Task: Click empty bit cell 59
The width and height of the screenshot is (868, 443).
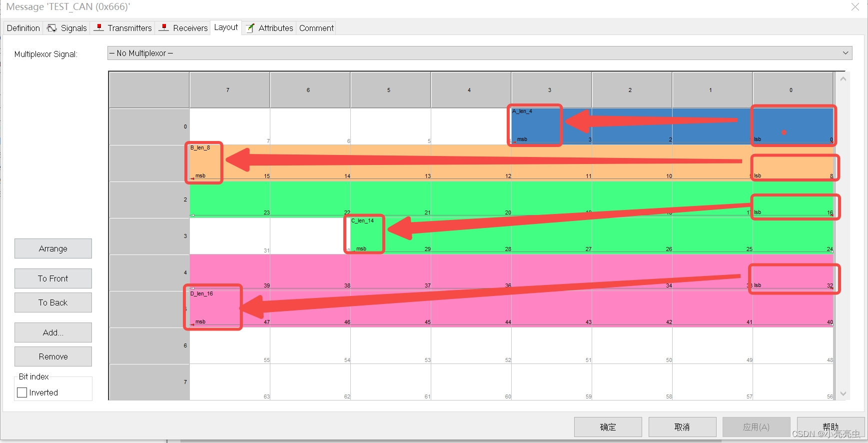Action: point(552,382)
